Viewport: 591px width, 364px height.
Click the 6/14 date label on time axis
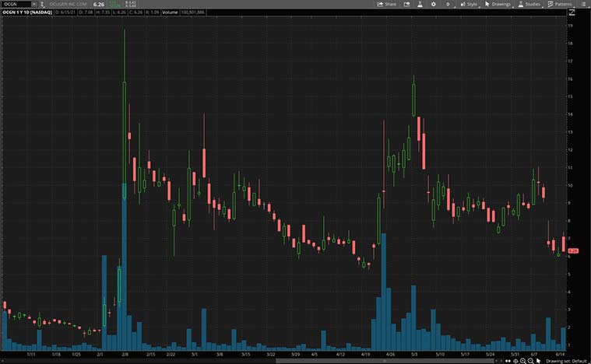(x=560, y=354)
